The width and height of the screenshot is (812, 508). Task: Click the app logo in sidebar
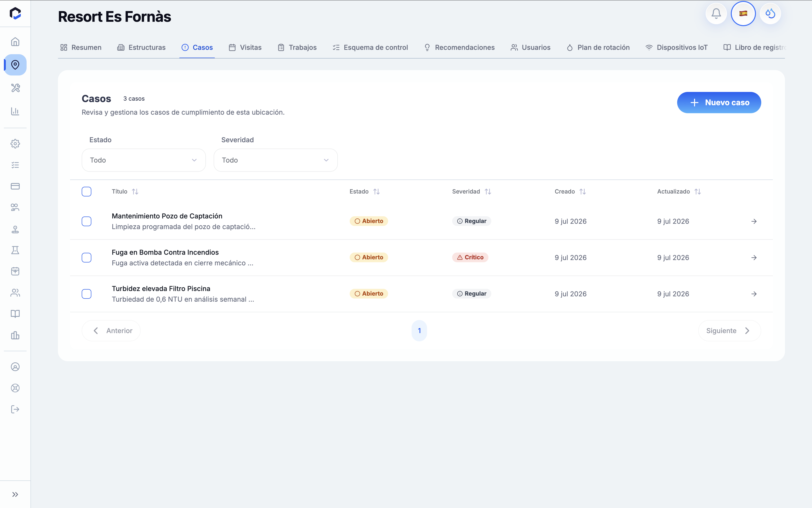point(15,14)
